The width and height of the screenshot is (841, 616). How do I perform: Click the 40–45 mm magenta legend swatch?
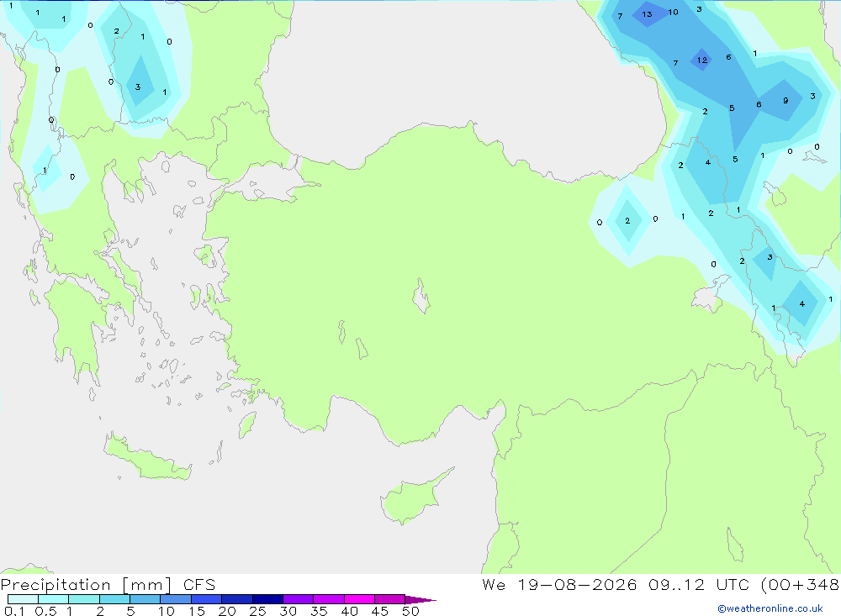[359, 599]
